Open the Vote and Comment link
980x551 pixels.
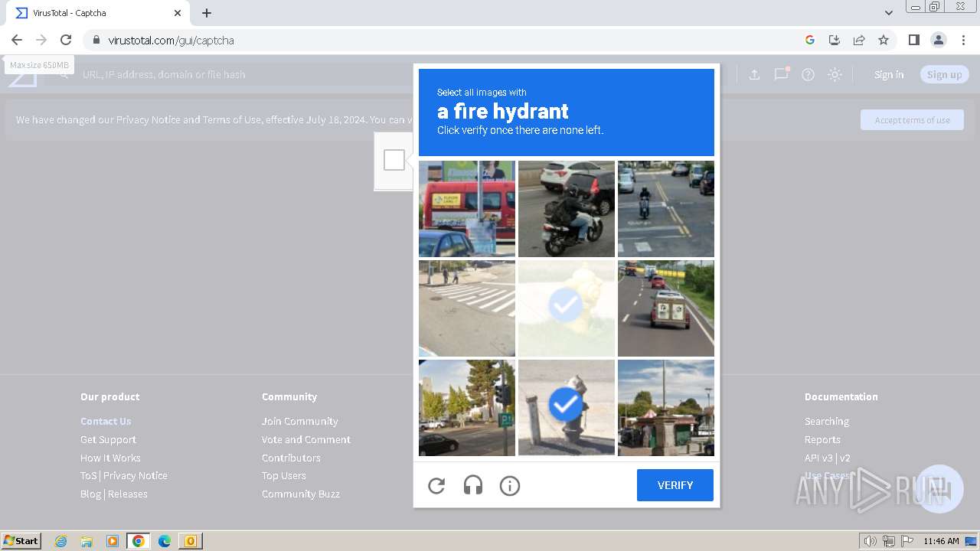pyautogui.click(x=306, y=439)
